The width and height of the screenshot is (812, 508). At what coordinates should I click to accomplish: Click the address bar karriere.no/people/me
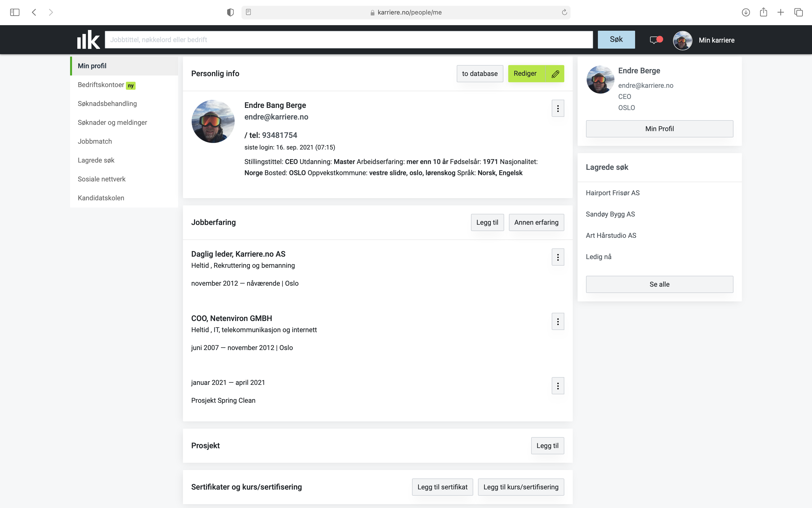406,12
